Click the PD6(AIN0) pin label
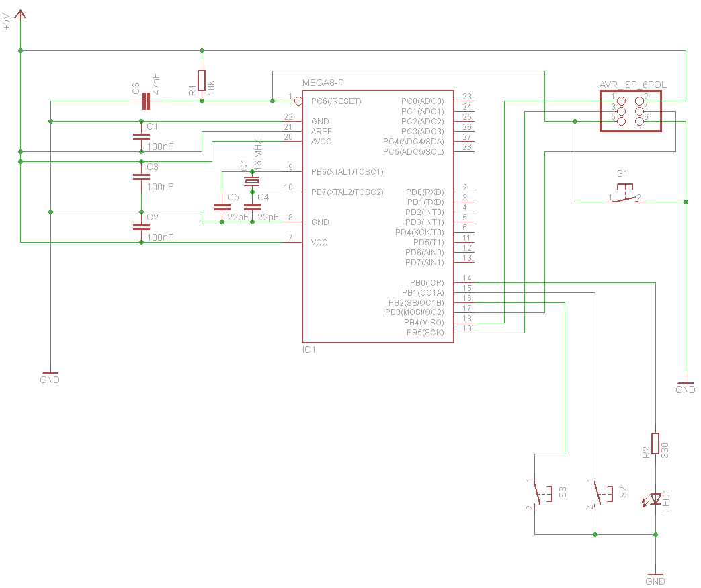 pos(424,252)
